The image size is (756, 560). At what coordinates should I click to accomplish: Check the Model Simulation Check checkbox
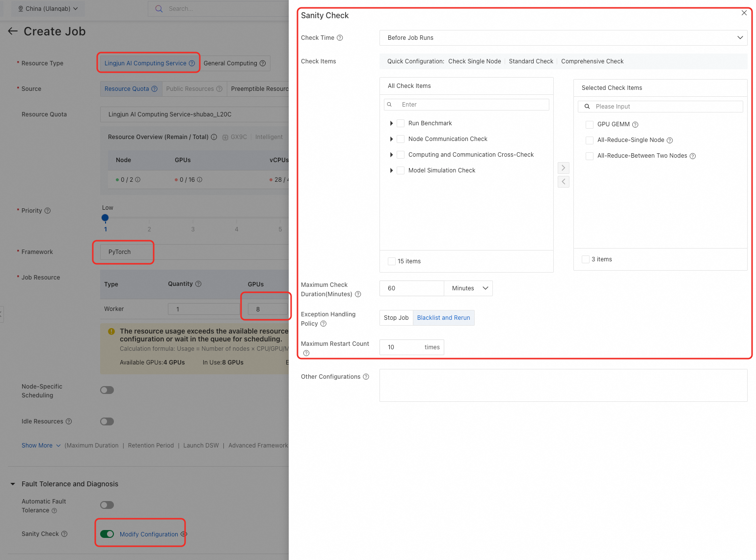pos(401,170)
